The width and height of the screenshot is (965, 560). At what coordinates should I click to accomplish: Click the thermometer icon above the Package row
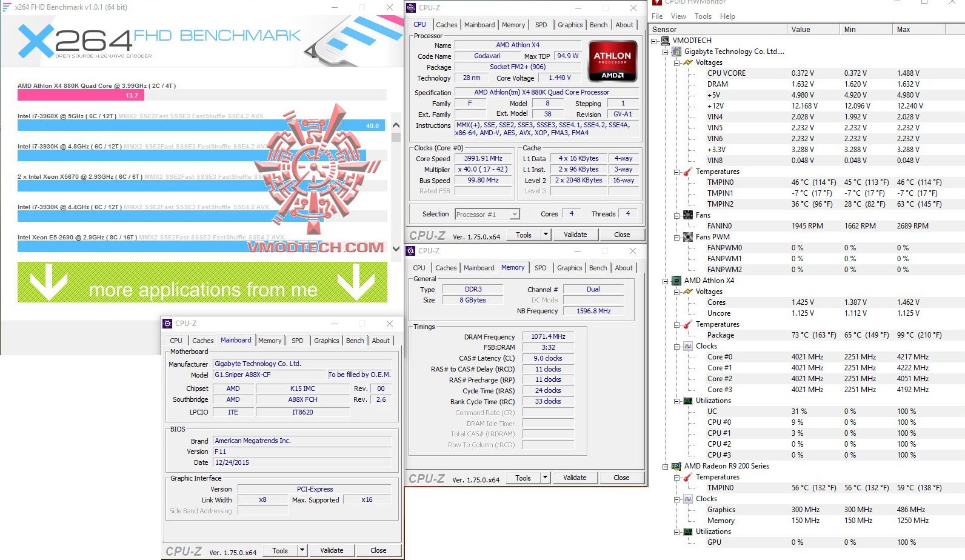[688, 324]
